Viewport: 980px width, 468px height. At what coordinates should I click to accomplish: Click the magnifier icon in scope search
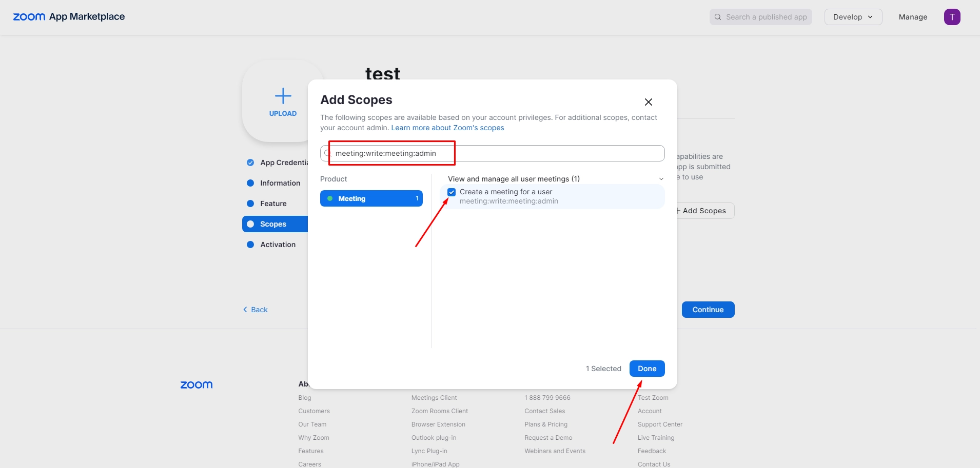(327, 153)
